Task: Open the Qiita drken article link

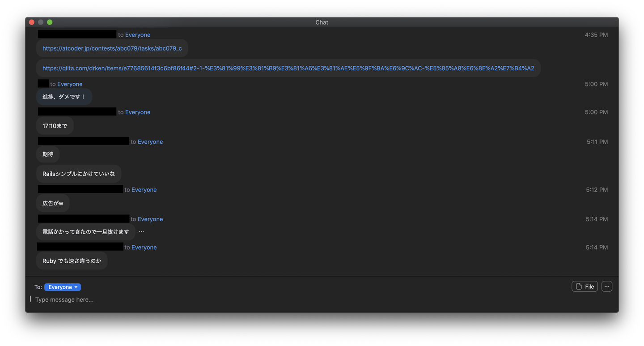Action: pos(288,68)
